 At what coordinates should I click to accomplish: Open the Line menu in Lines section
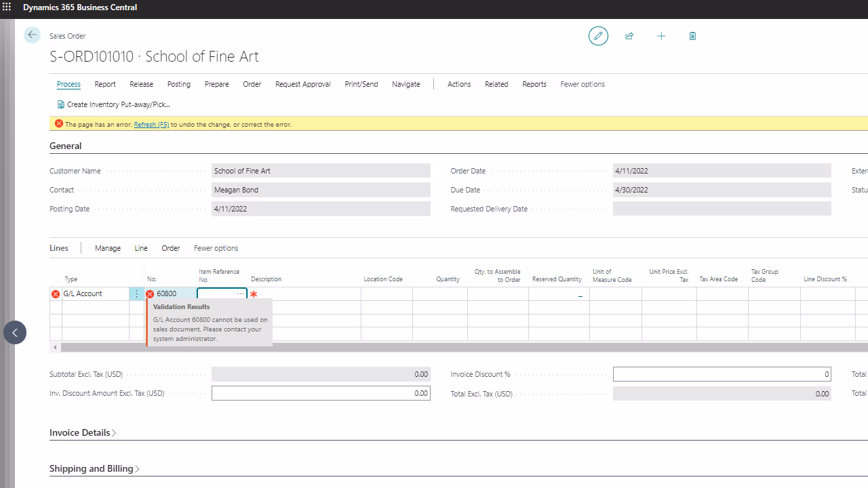click(141, 248)
